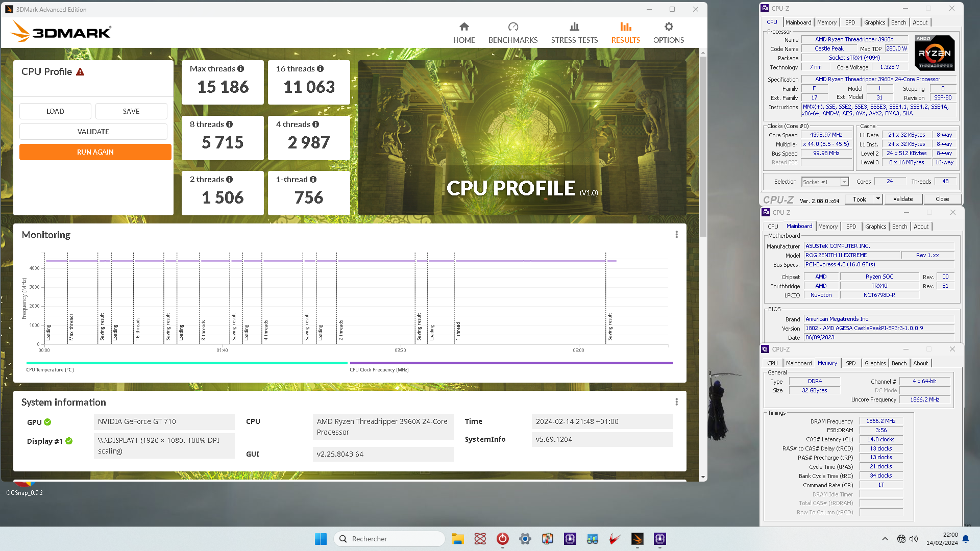Click the Max threads score 15 186

[x=223, y=87]
